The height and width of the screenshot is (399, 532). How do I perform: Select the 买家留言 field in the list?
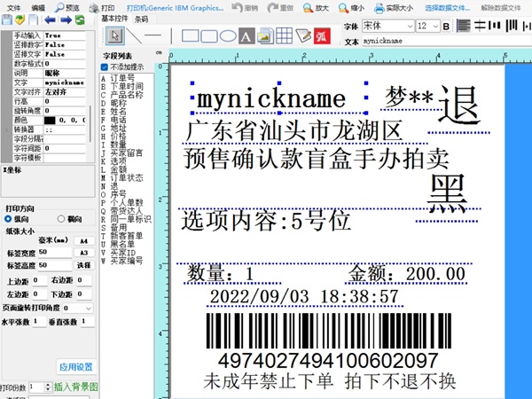127,153
